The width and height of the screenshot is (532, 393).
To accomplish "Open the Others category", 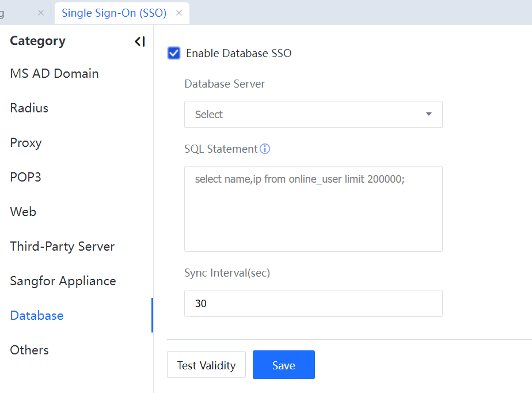I will point(29,350).
